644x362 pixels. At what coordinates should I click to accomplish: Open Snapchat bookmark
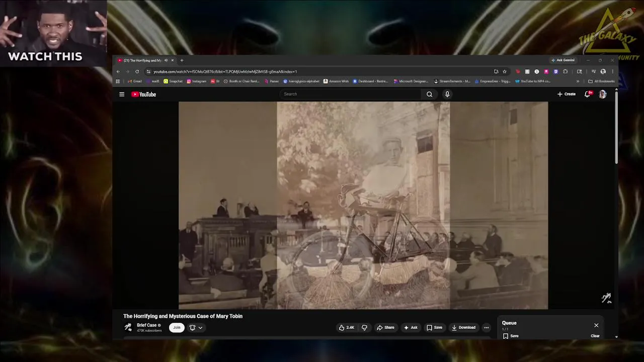tap(173, 81)
